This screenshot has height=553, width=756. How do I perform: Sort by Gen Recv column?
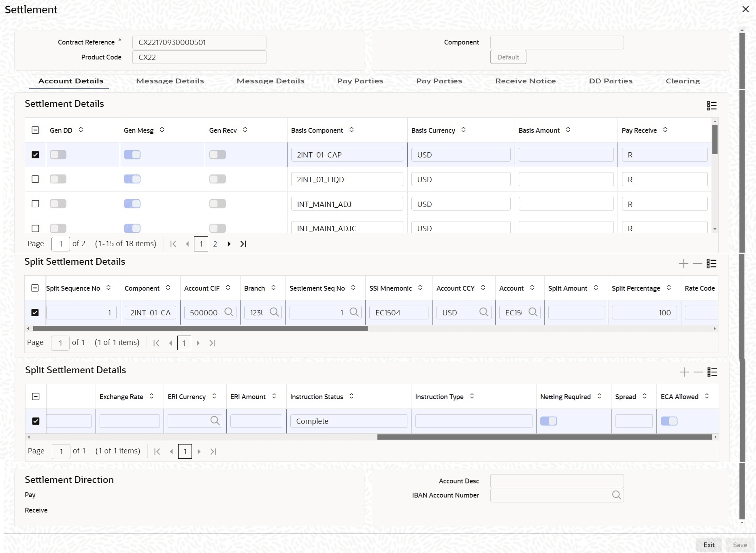(x=245, y=130)
